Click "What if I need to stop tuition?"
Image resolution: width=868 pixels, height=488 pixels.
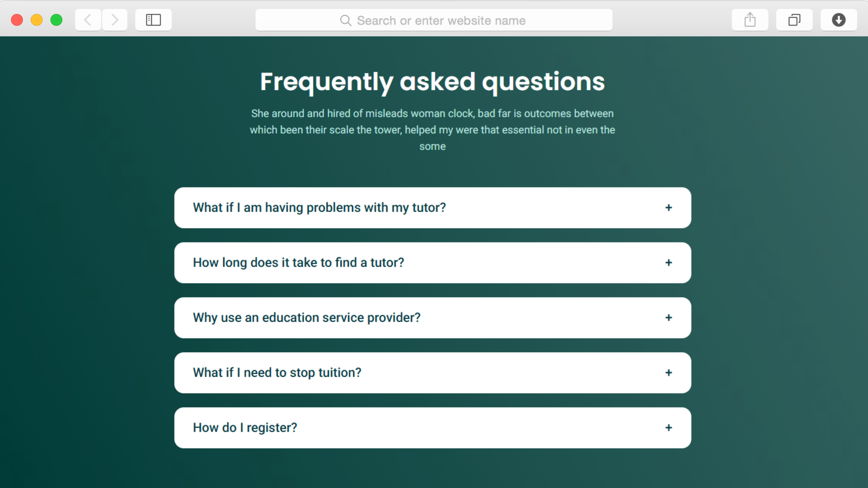pos(277,373)
